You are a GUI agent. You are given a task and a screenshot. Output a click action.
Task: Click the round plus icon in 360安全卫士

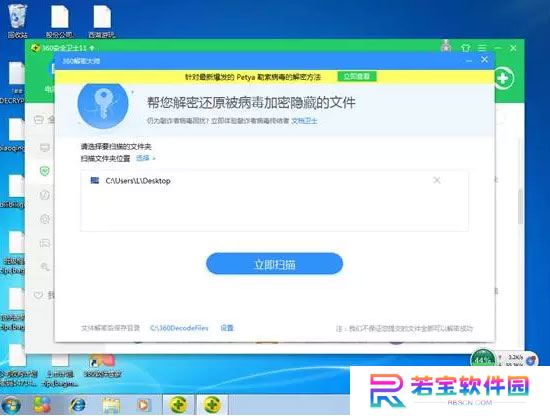coord(504,78)
